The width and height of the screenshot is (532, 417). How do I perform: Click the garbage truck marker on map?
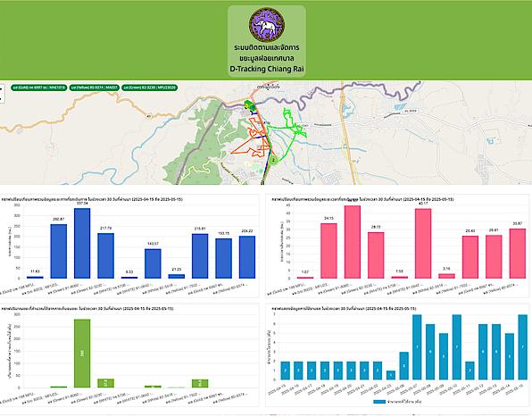pyautogui.click(x=251, y=105)
